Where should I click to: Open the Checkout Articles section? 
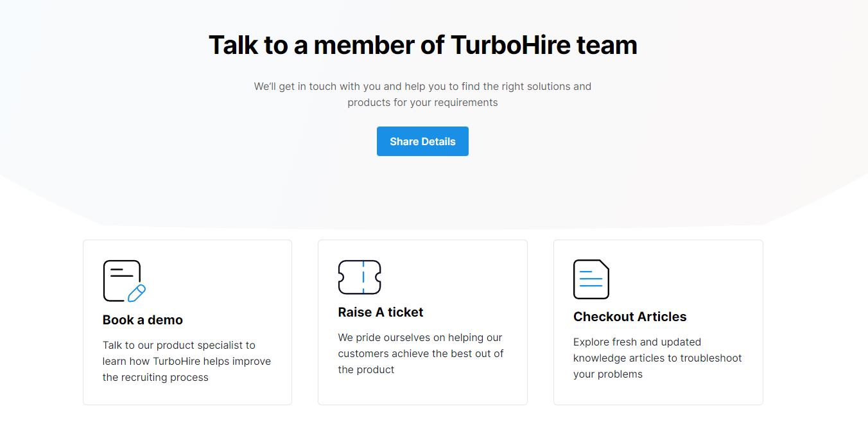658,321
